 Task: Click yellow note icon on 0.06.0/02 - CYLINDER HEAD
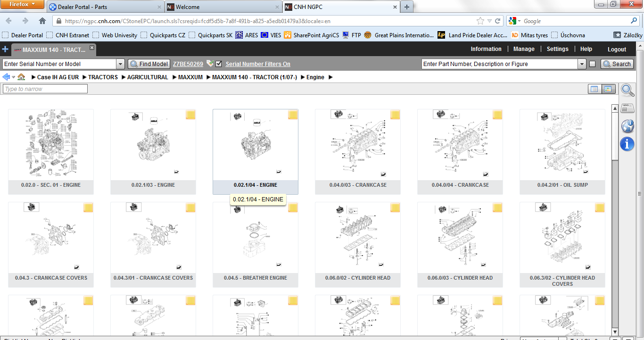(x=395, y=207)
